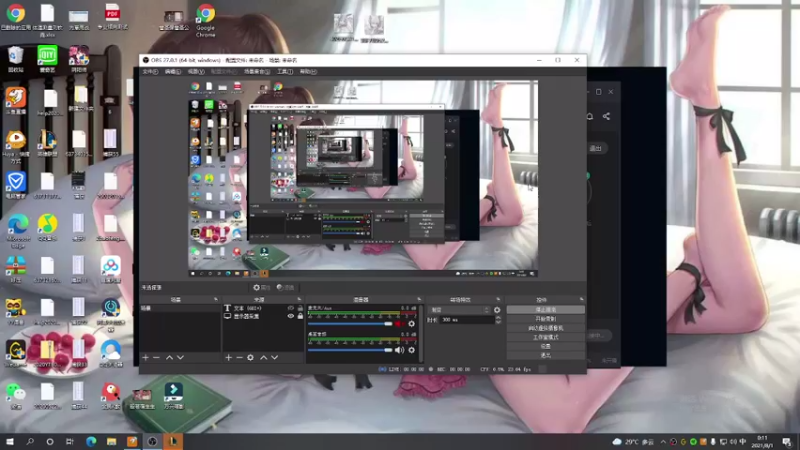Open OBS Settings button in Controls
Image resolution: width=800 pixels, height=450 pixels.
coord(545,346)
